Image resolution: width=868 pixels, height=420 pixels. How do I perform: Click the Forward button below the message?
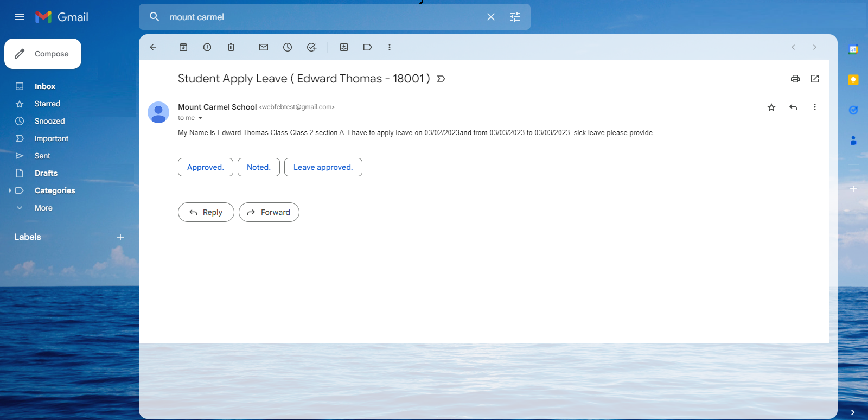[x=269, y=212]
